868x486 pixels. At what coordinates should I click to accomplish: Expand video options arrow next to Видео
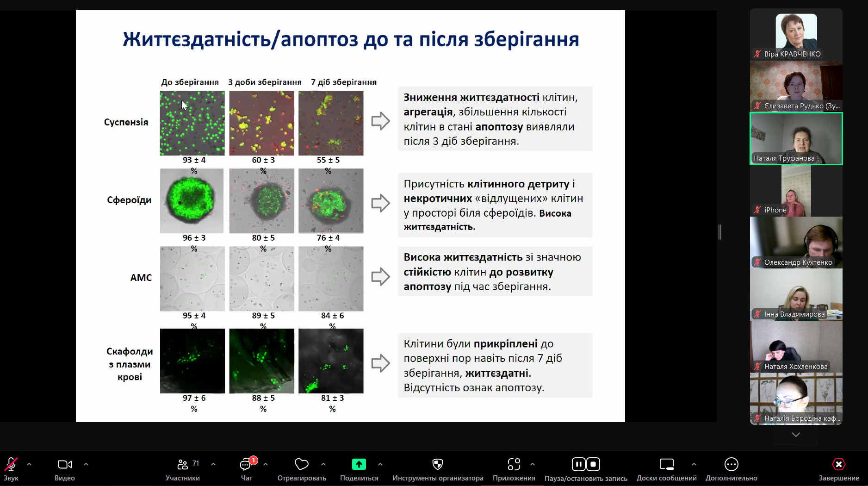[86, 464]
